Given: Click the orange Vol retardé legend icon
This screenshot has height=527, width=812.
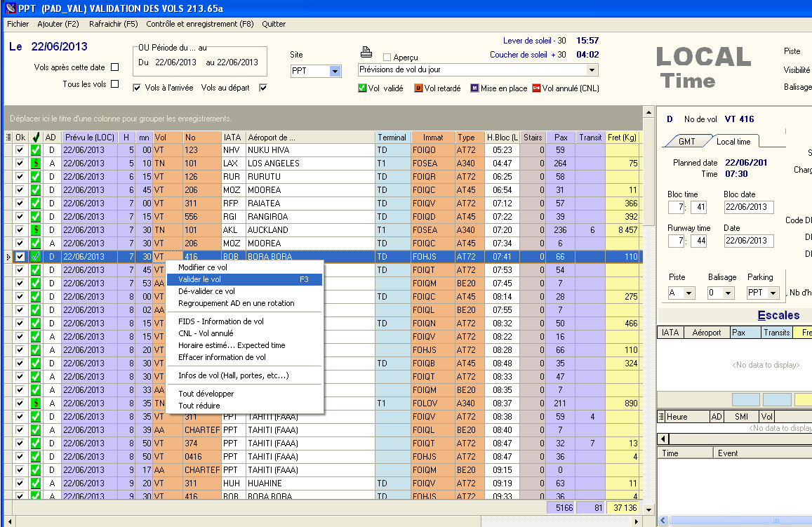Looking at the screenshot, I should [418, 88].
